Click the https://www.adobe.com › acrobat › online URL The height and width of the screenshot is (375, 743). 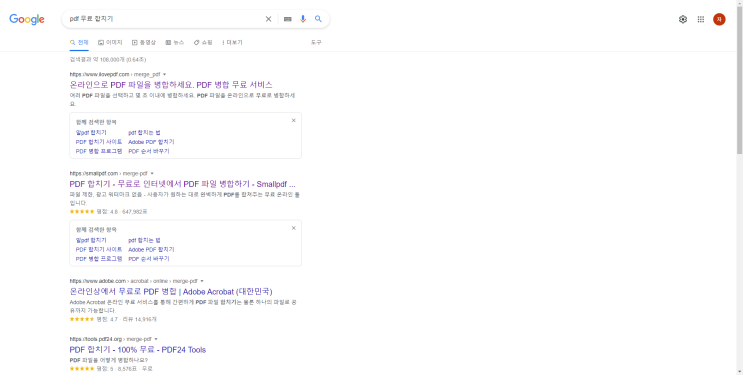pos(134,281)
